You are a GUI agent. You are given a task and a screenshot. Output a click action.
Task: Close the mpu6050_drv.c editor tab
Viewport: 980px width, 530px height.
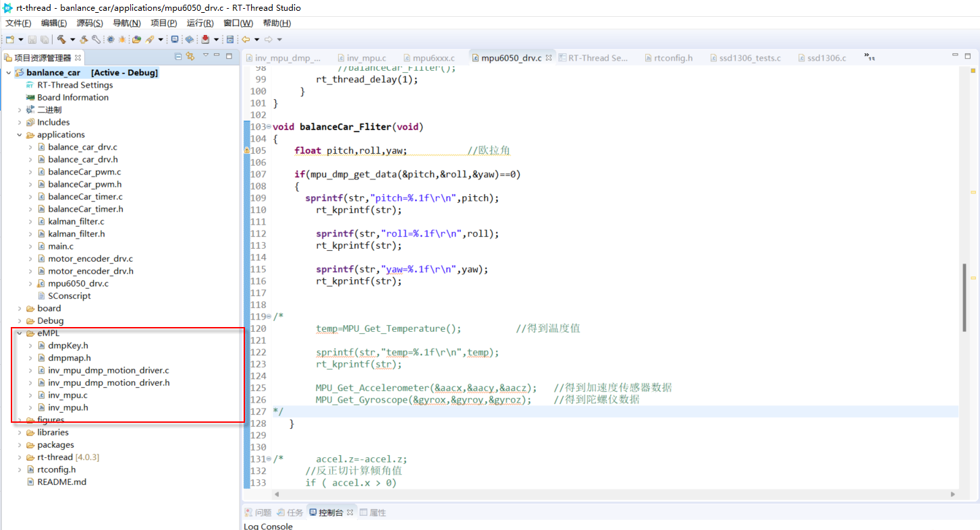tap(549, 58)
